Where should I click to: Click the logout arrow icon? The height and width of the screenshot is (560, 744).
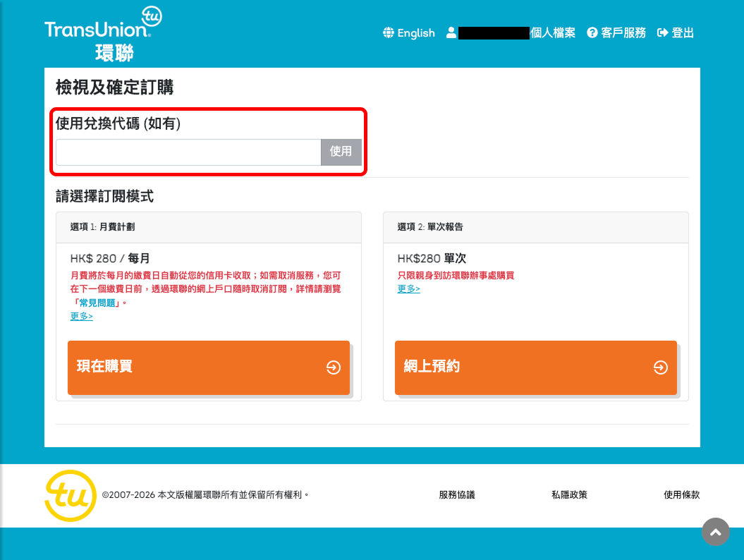662,32
